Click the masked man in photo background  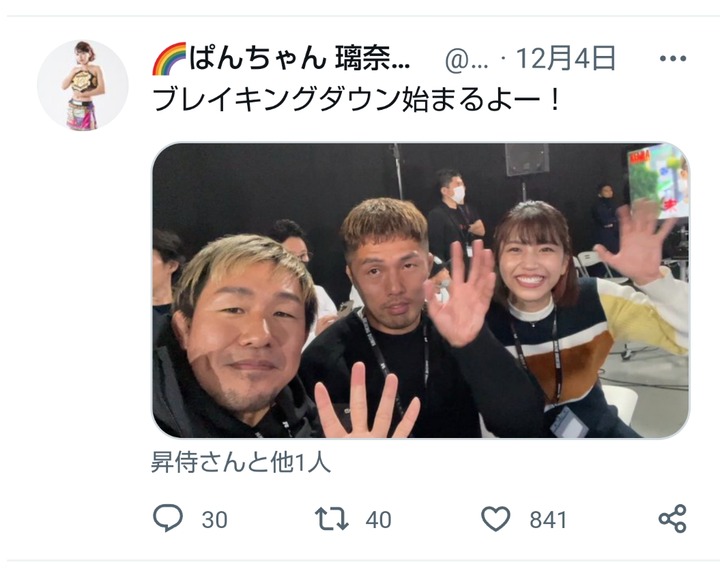click(x=454, y=216)
